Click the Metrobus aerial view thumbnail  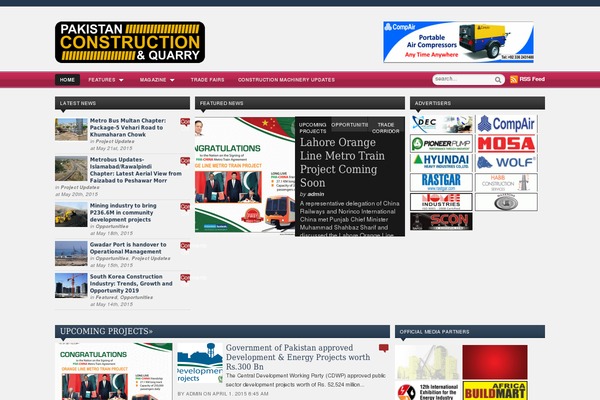point(71,168)
